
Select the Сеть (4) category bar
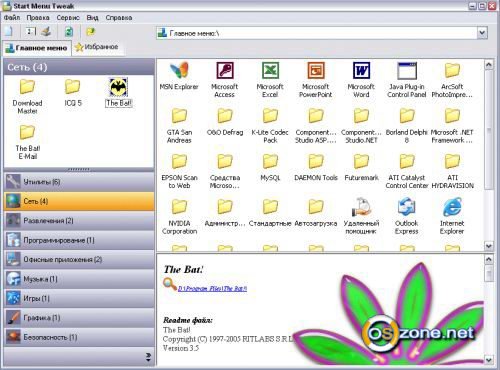coord(79,201)
